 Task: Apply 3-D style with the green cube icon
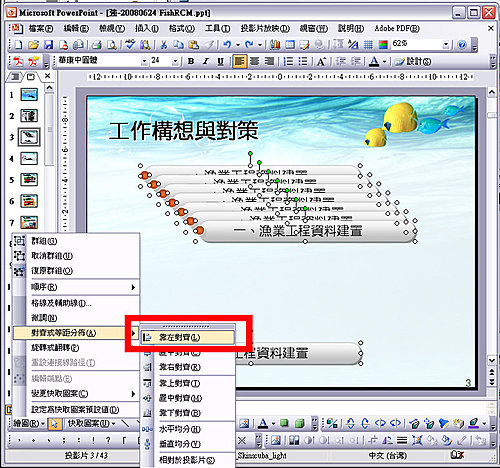[x=300, y=424]
